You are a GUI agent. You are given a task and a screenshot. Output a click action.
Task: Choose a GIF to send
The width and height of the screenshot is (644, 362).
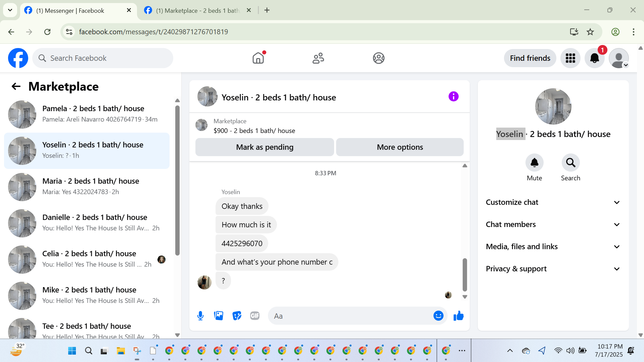(255, 316)
